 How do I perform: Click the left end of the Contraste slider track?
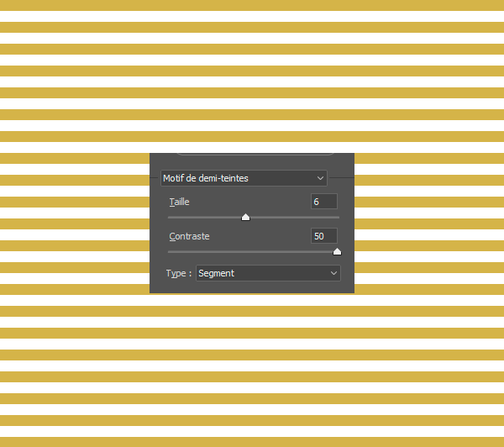point(171,251)
